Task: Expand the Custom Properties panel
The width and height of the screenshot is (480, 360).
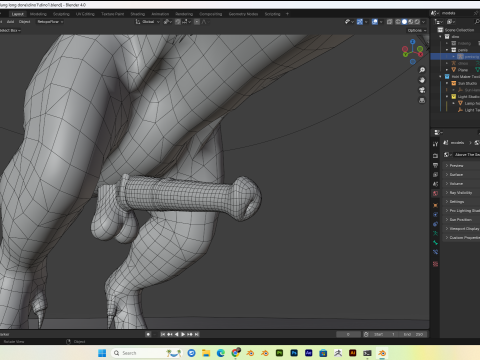Action: pyautogui.click(x=462, y=237)
